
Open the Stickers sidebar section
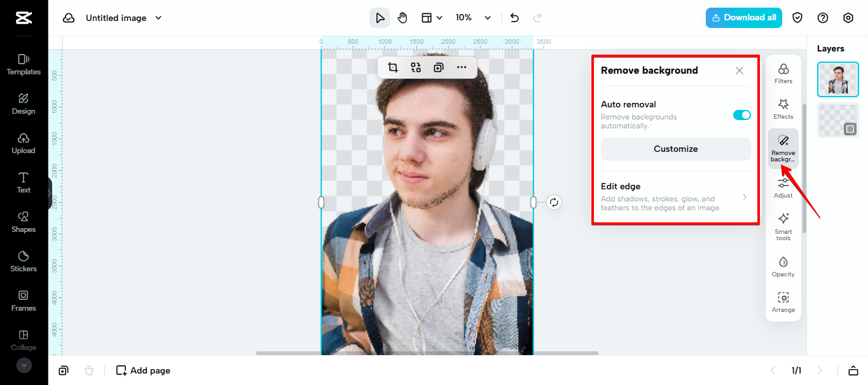click(x=24, y=260)
